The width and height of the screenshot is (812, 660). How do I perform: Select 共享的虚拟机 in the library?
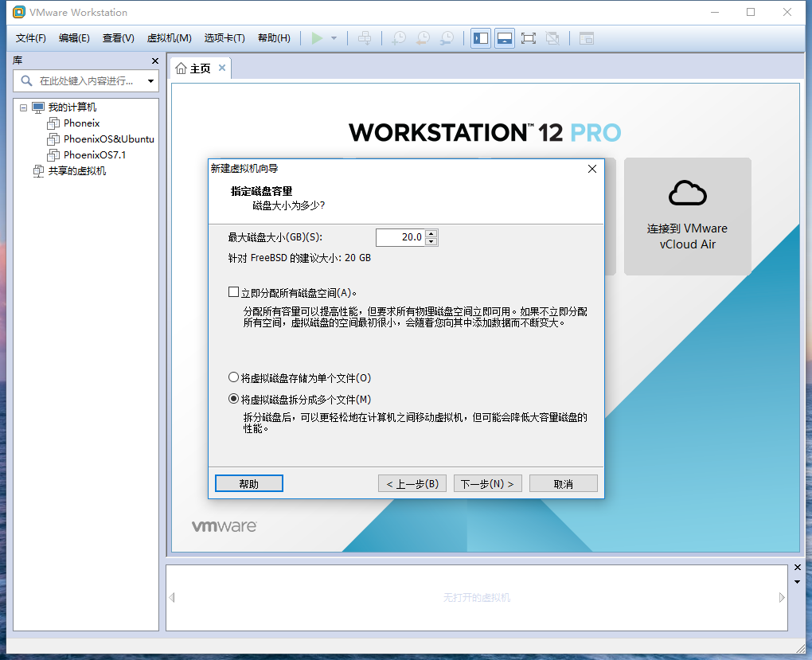tap(77, 171)
